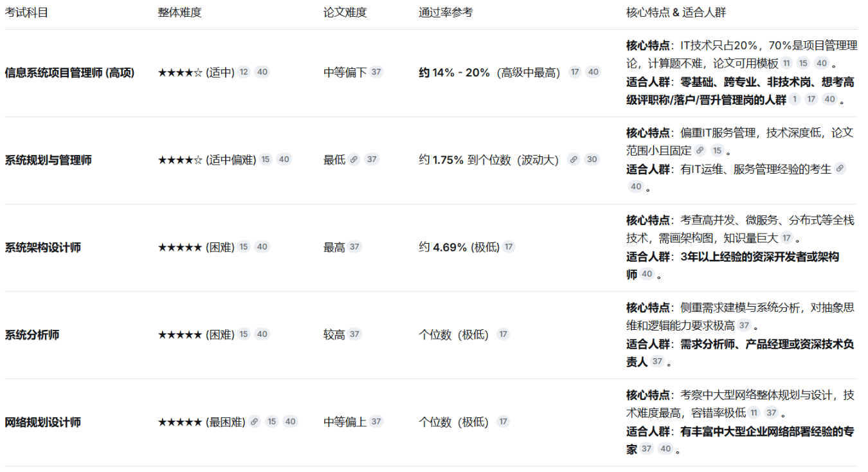The image size is (868, 472).
Task: Click link icon beside 波动大 pass rate
Action: (574, 159)
